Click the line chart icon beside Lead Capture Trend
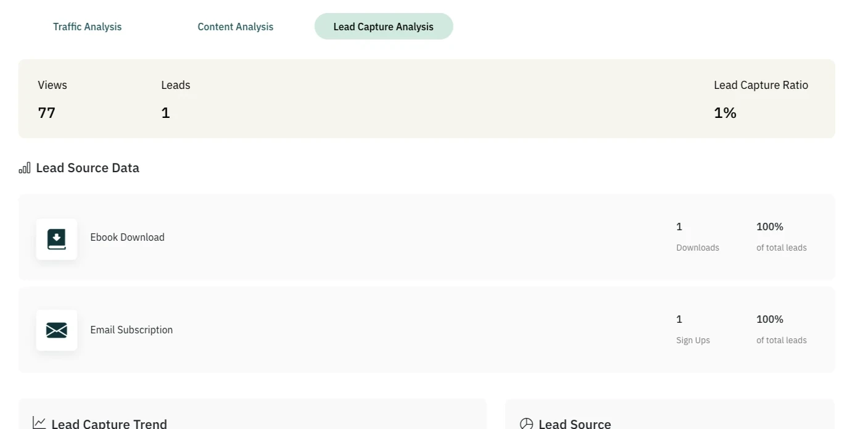The image size is (868, 429). (x=39, y=422)
